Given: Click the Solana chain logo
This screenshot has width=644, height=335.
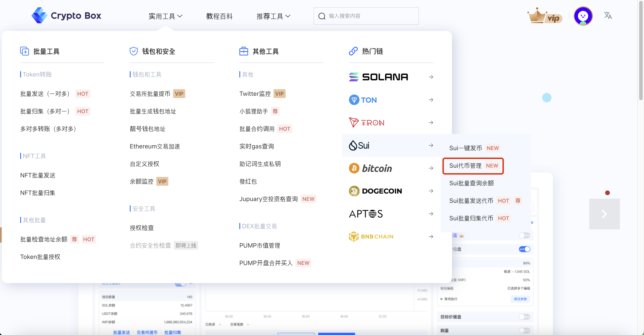Looking at the screenshot, I should coord(378,77).
